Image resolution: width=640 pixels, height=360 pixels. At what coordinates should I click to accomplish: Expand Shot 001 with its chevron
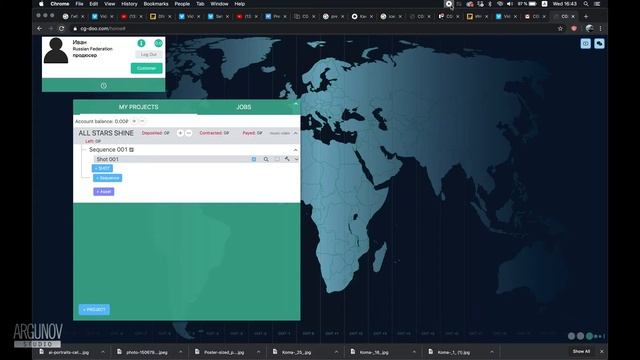point(296,159)
